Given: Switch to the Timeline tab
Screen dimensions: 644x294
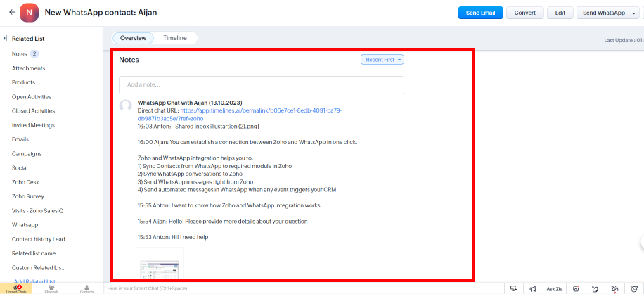Looking at the screenshot, I should [175, 38].
